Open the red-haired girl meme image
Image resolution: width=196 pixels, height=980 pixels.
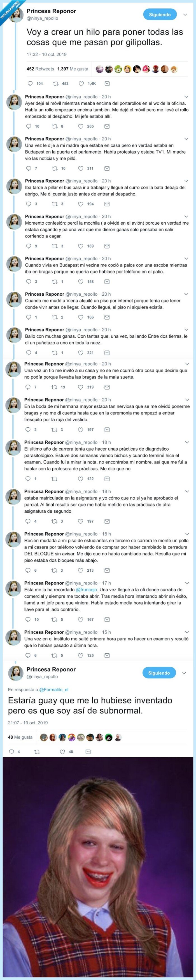(98, 867)
